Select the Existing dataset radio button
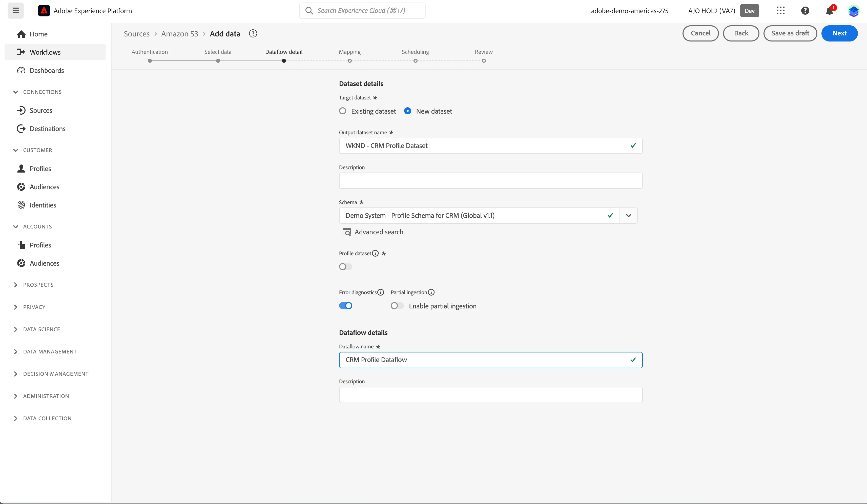This screenshot has height=504, width=867. [342, 111]
